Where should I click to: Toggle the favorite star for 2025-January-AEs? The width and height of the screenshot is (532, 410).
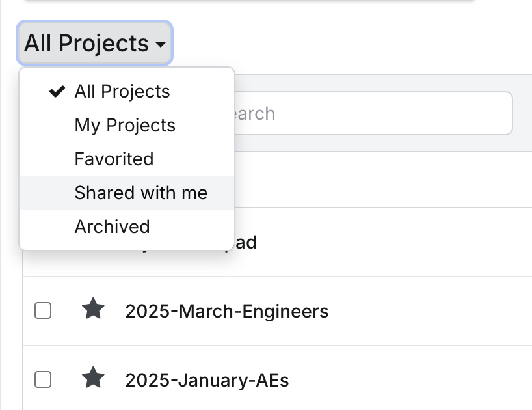tap(94, 379)
